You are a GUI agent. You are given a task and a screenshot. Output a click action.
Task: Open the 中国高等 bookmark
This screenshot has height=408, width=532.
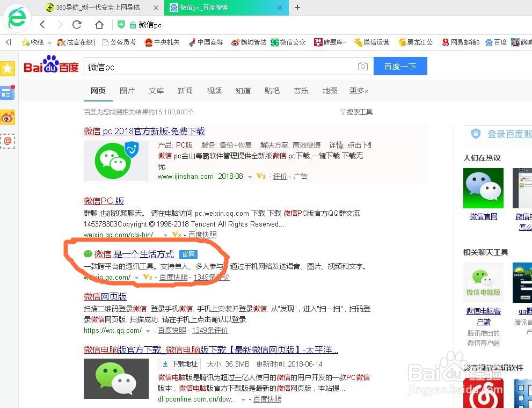(206, 42)
